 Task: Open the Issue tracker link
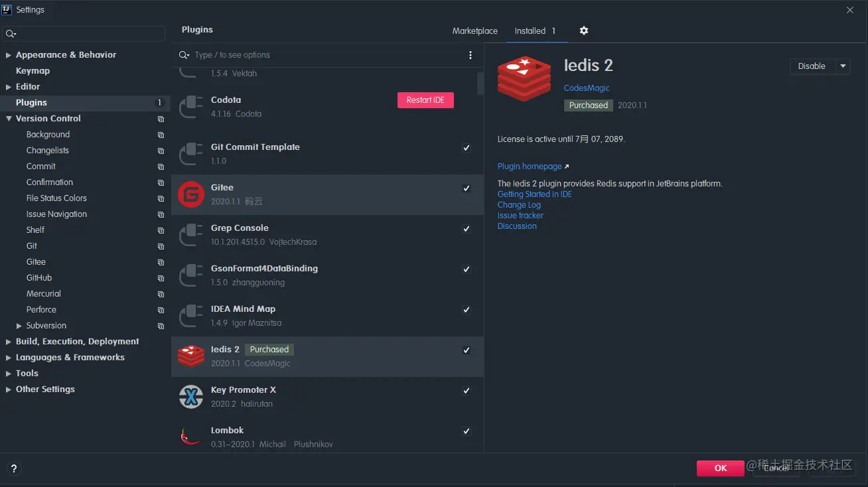pyautogui.click(x=520, y=216)
